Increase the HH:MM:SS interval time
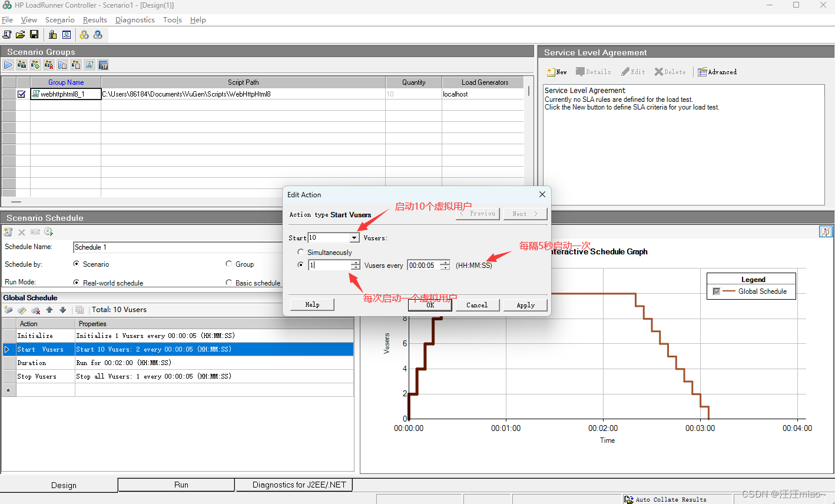Screen dimensions: 835x504 pyautogui.click(x=445, y=263)
